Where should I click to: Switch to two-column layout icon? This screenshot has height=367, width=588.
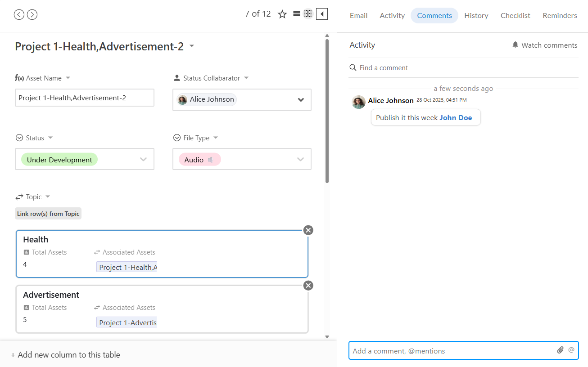[308, 14]
